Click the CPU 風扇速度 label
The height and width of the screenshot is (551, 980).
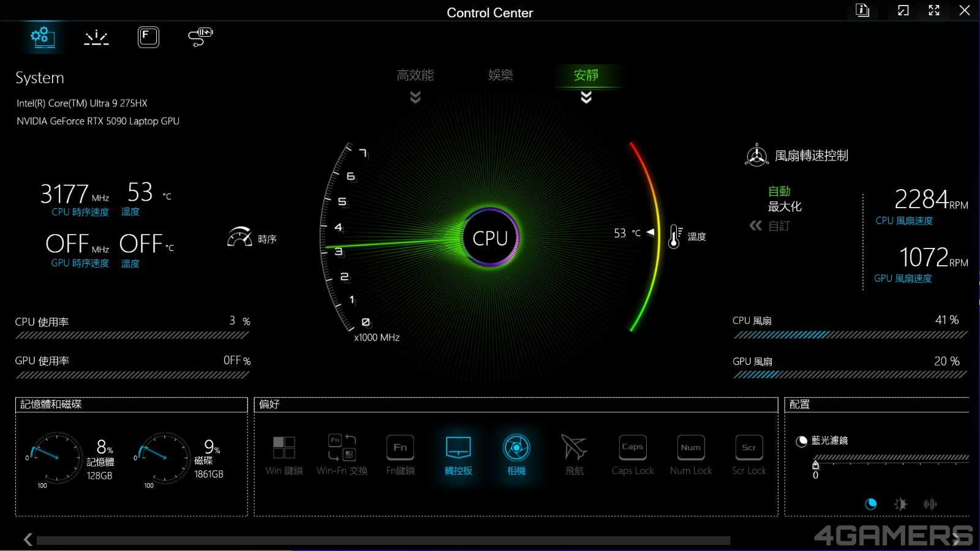[904, 221]
